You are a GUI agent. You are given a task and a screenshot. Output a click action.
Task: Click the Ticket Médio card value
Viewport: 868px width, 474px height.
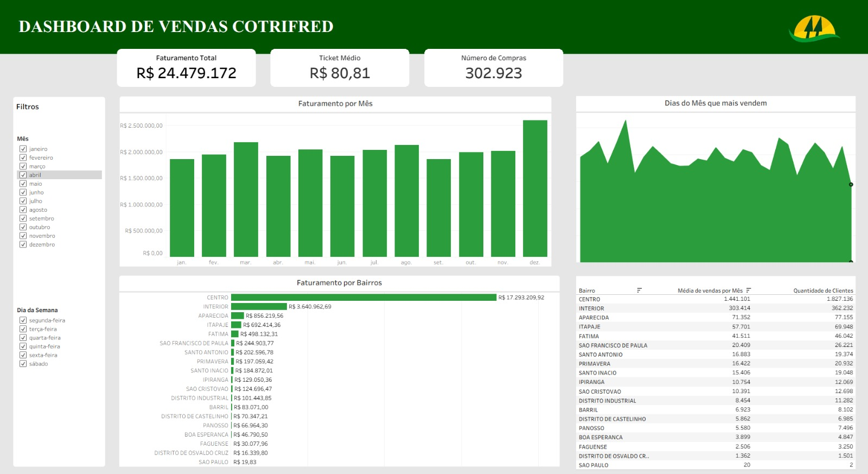click(340, 73)
